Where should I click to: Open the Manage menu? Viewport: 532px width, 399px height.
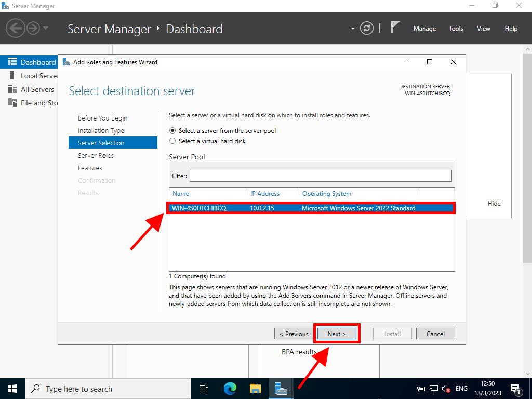[424, 29]
